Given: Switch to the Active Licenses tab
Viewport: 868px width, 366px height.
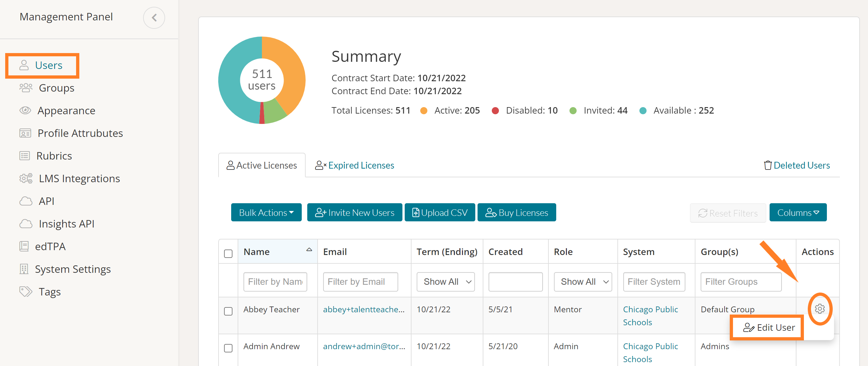Looking at the screenshot, I should [x=262, y=165].
